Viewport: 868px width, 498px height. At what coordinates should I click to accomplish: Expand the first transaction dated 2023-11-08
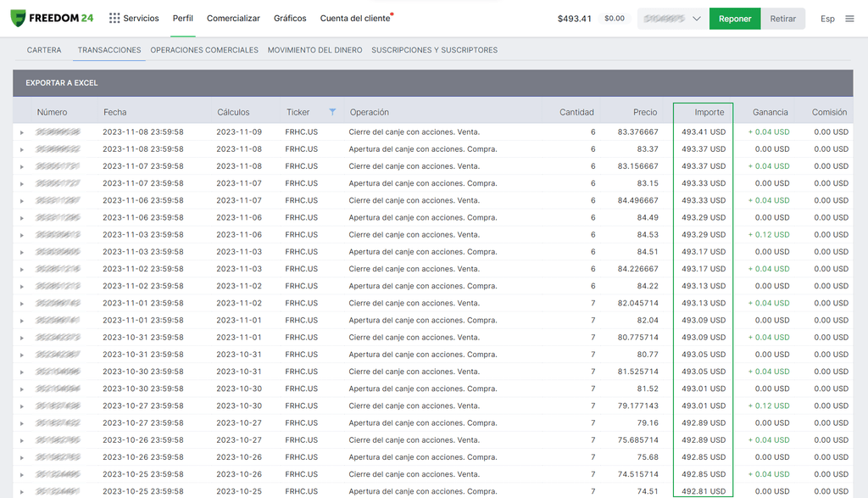(22, 131)
